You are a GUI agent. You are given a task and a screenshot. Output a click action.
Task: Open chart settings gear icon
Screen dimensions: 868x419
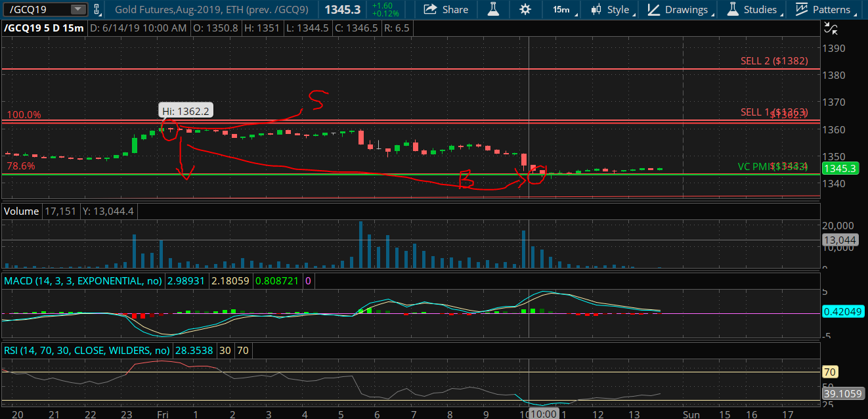coord(525,10)
